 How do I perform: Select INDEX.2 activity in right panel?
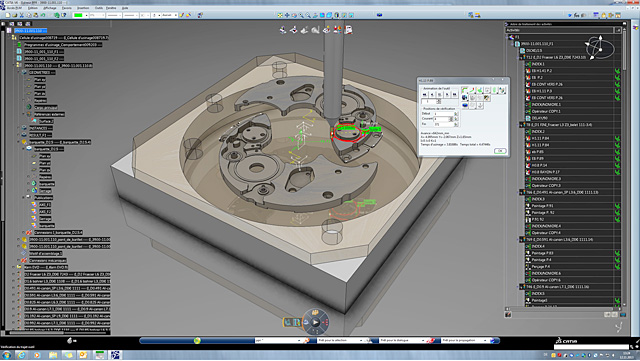(538, 131)
